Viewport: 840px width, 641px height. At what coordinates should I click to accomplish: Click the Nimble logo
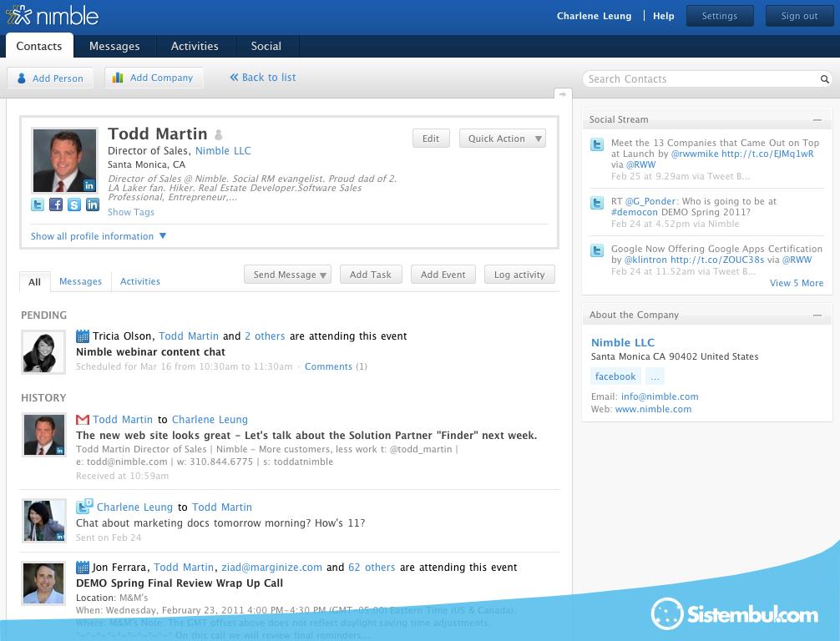tap(52, 16)
